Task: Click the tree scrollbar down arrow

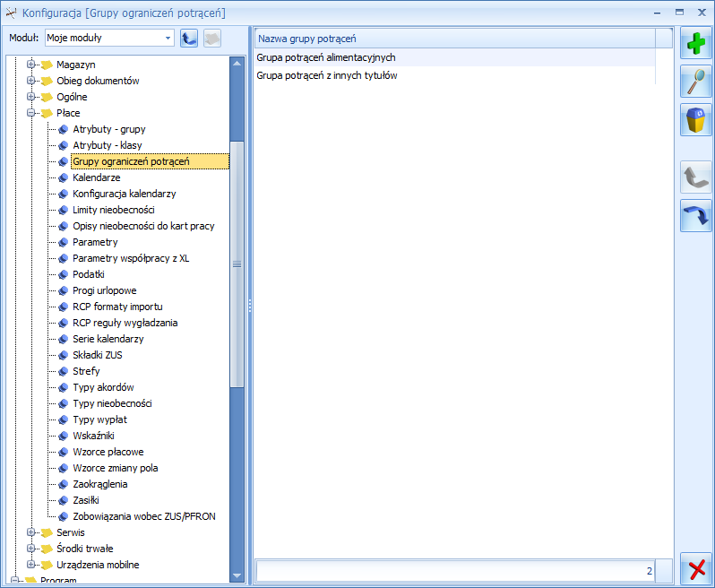Action: 237,575
